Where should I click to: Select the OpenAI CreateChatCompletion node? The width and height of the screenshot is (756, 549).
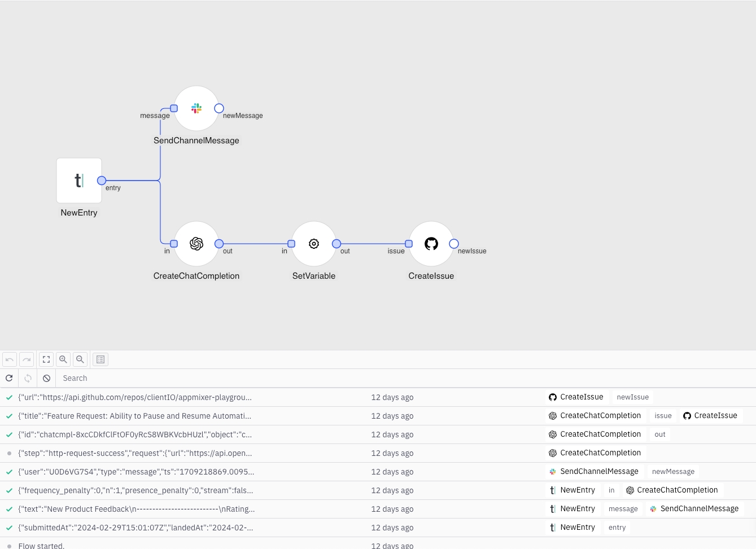pos(196,244)
